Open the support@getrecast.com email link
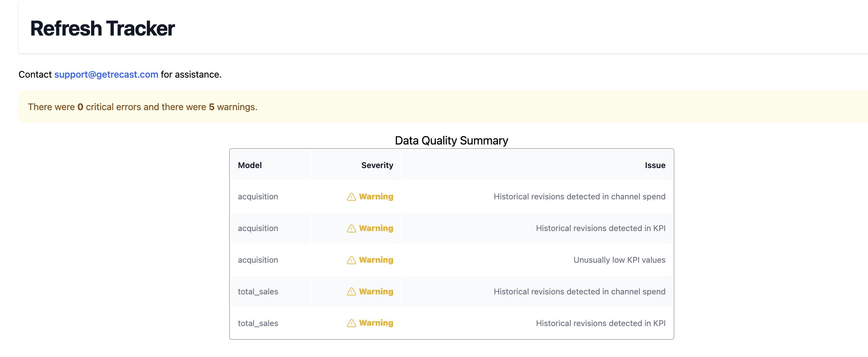Viewport: 868px width, 357px height. click(x=106, y=75)
